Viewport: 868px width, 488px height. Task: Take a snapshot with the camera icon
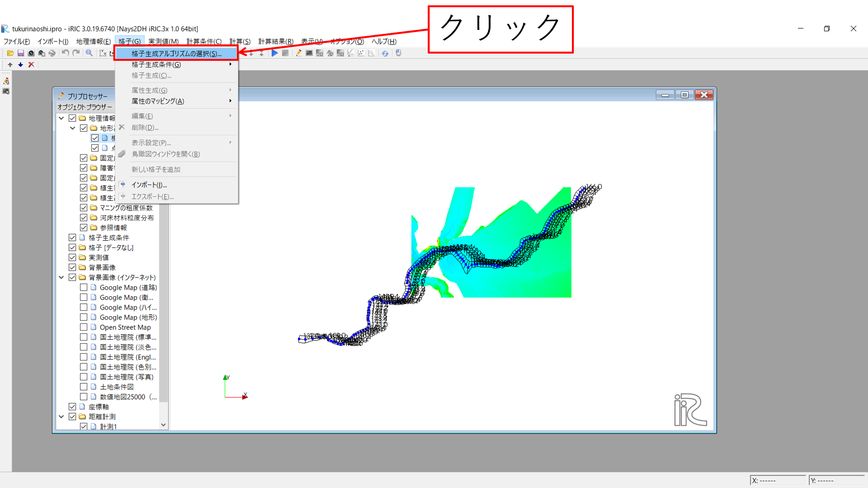tap(30, 53)
